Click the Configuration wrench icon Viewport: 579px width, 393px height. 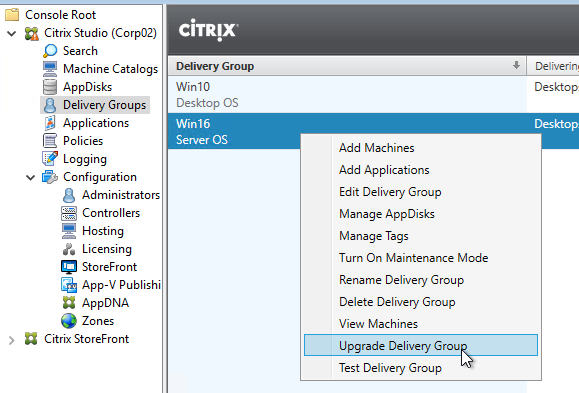[50, 177]
